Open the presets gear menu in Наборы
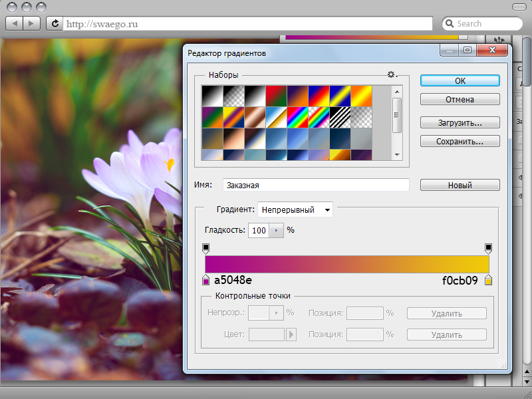 (x=392, y=74)
